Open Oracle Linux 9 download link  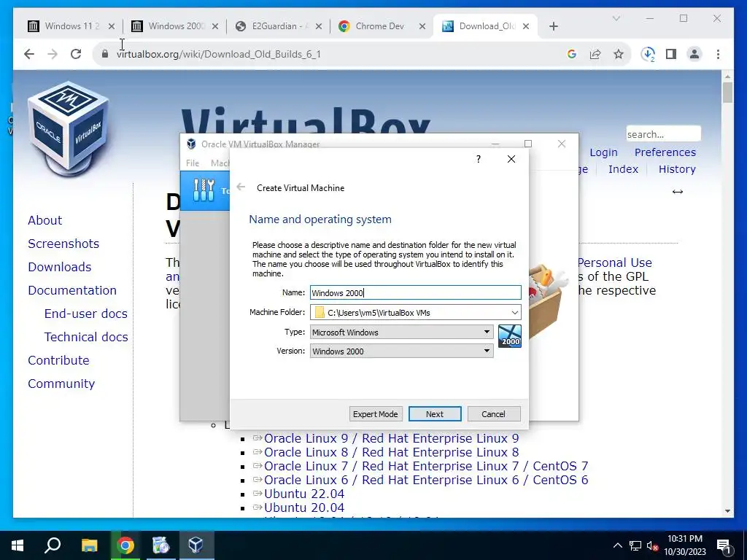coord(391,438)
